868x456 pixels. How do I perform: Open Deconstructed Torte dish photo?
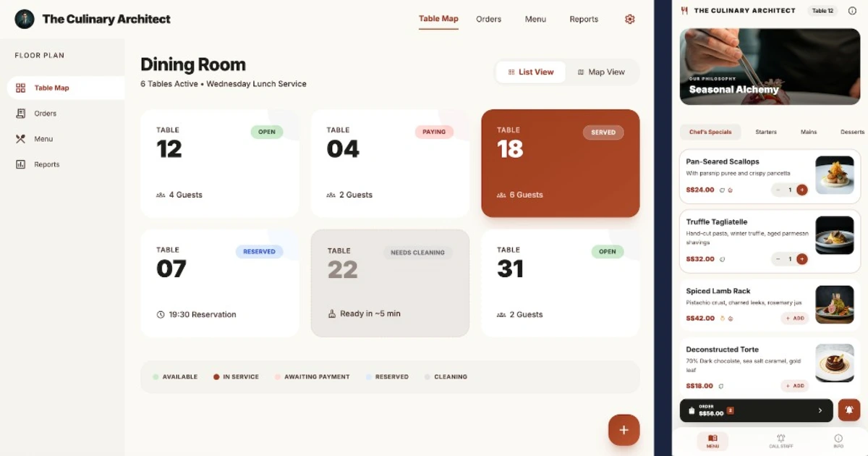[x=834, y=363]
